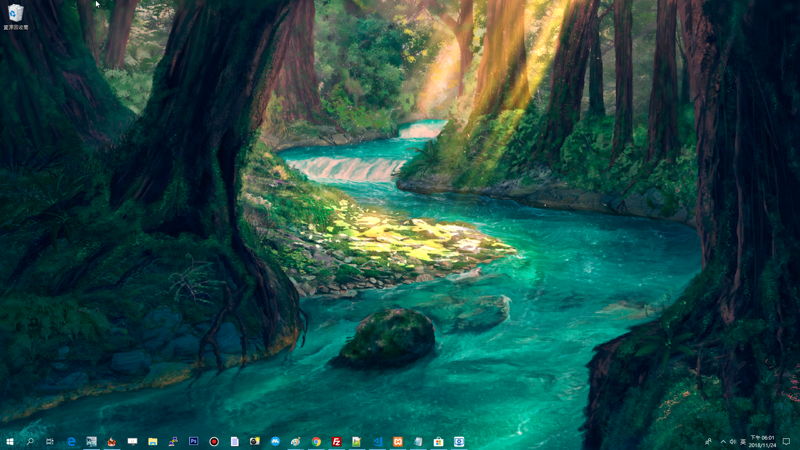Open the taskbar search magnifier
Viewport: 800px width, 450px height.
pos(30,441)
